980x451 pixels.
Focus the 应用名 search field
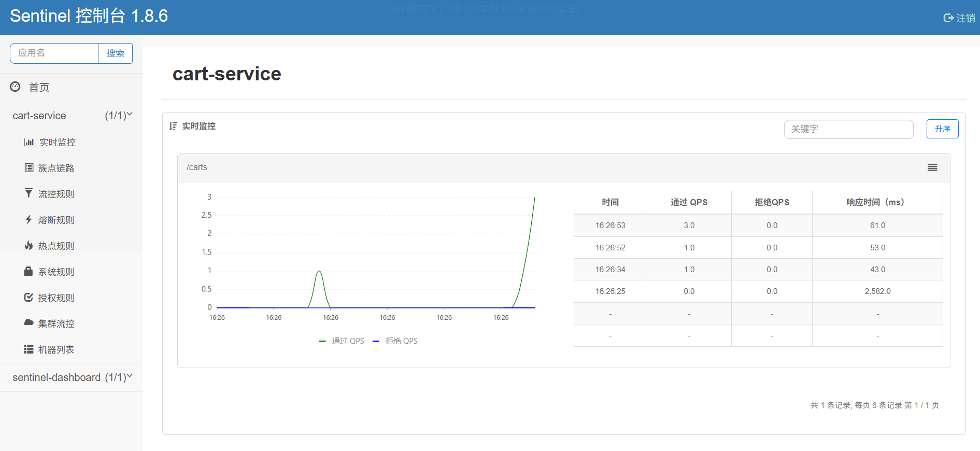[x=54, y=53]
